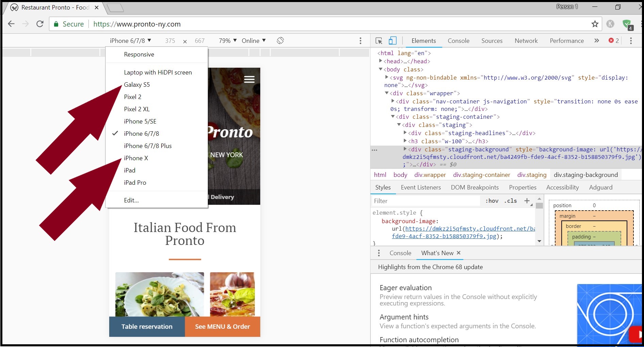Open the Sources panel tab
The width and height of the screenshot is (644, 347).
tap(492, 41)
